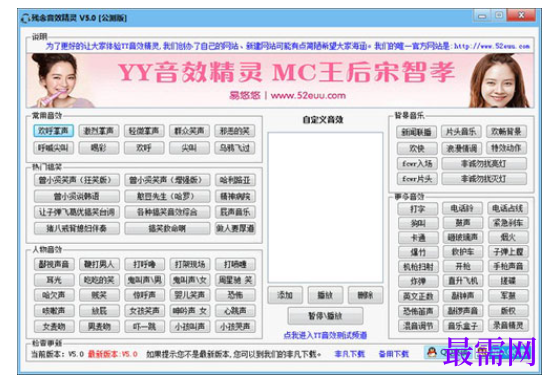This screenshot has width=555, height=383.
Task: Click the 男亲吻 button
Action: click(99, 326)
